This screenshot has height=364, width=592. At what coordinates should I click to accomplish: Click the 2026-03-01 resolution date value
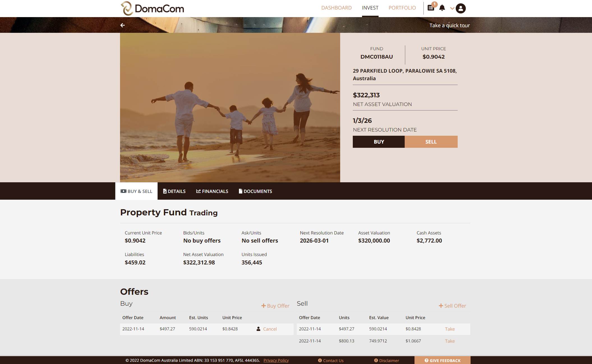[314, 241]
